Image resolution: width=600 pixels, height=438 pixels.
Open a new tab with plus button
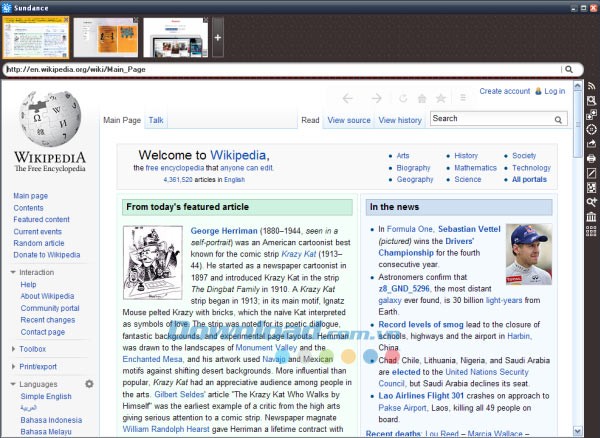[218, 37]
